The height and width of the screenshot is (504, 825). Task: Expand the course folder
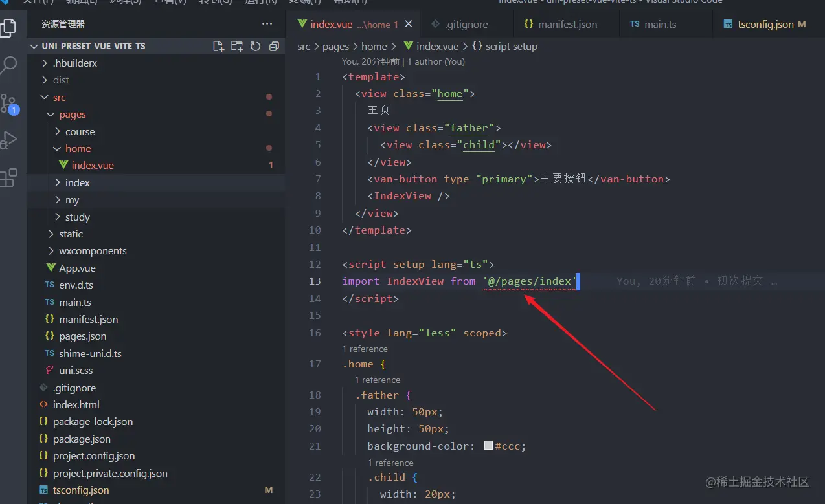click(155, 131)
